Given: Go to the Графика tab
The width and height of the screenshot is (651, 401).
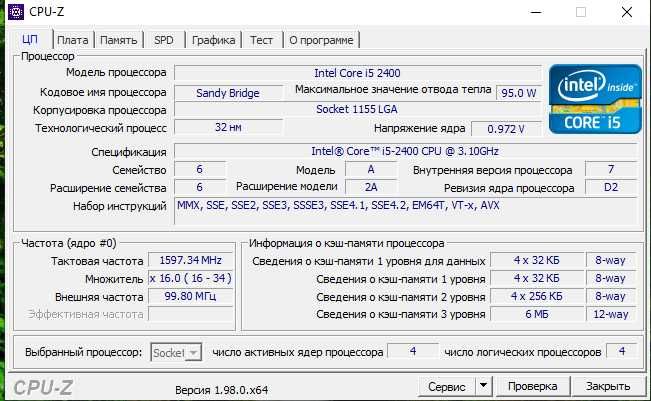Looking at the screenshot, I should coord(213,40).
